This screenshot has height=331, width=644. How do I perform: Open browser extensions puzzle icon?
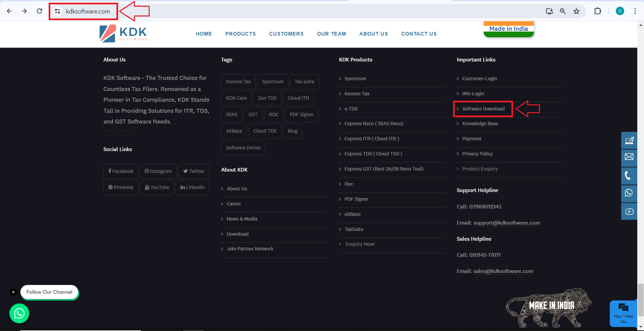598,11
